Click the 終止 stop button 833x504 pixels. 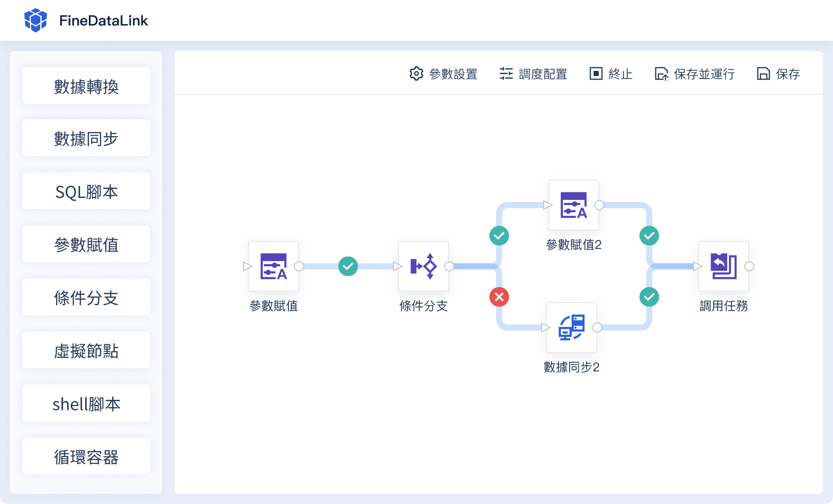611,74
